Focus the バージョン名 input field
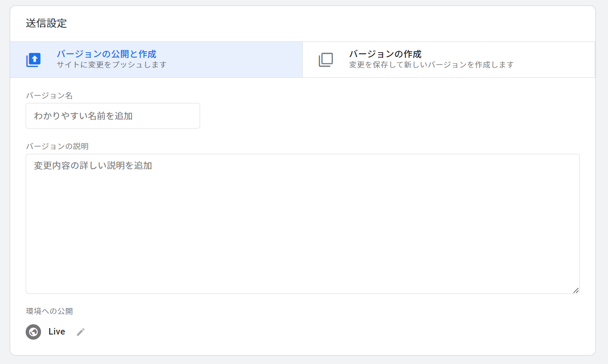Screen dimensions: 608x364 113,116
